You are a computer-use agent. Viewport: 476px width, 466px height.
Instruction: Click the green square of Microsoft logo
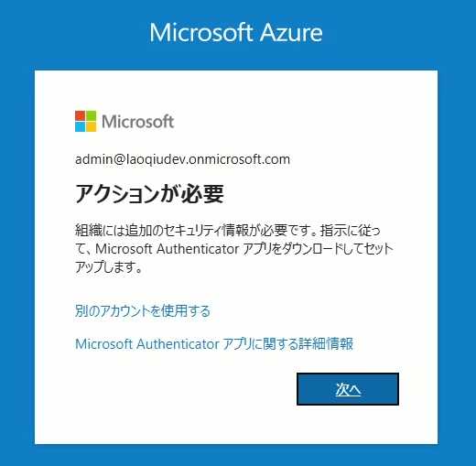click(92, 115)
